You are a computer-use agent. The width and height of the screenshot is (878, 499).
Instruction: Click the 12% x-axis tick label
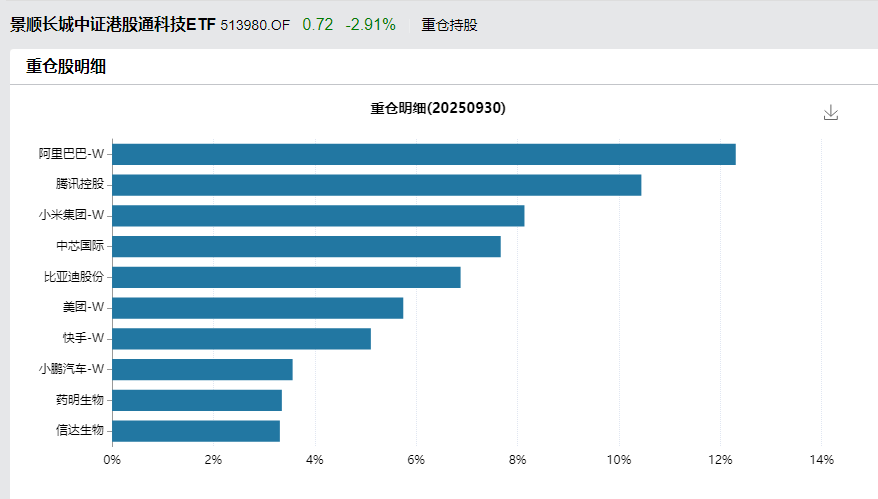click(x=720, y=460)
